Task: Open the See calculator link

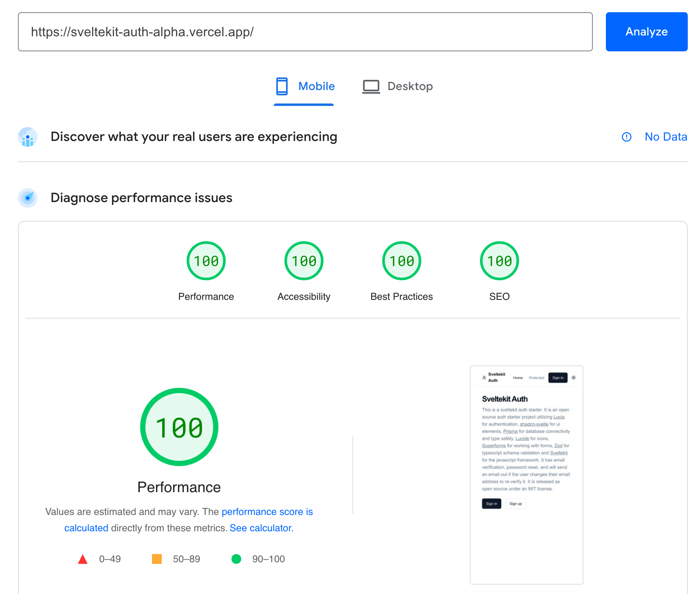Action: tap(262, 528)
